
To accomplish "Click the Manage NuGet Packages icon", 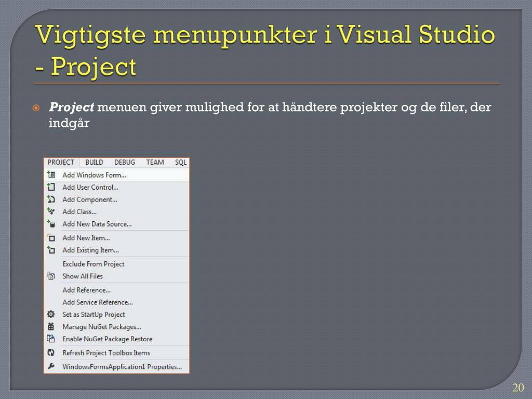I will point(51,326).
